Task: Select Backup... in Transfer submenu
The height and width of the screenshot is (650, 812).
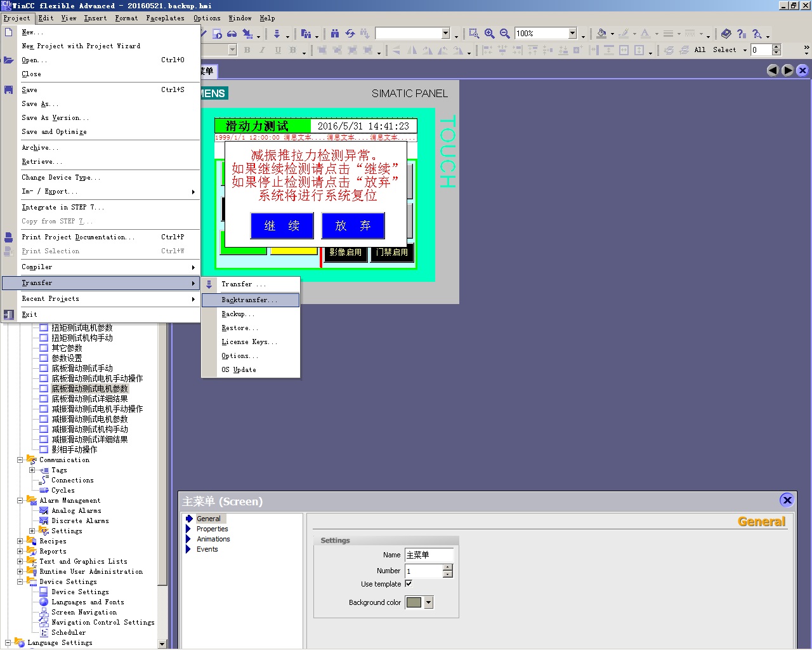Action: (x=251, y=314)
